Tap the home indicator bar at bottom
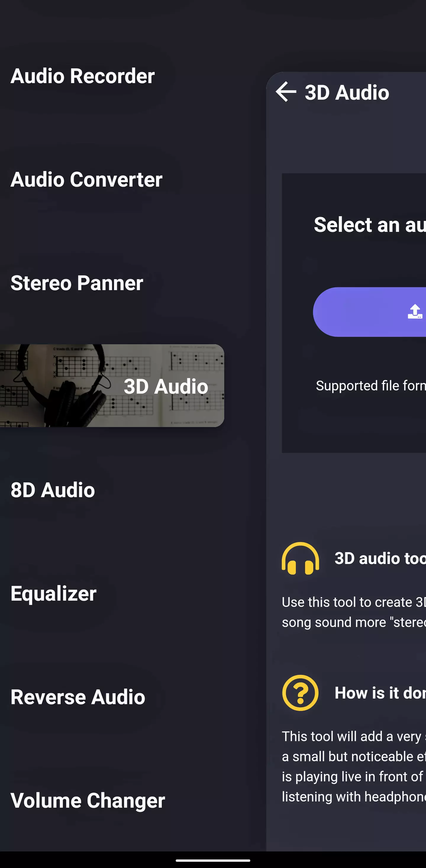This screenshot has height=868, width=426. [213, 860]
